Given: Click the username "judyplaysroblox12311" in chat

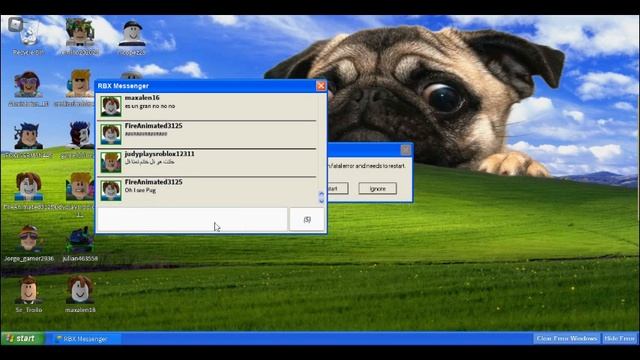Looking at the screenshot, I should pyautogui.click(x=160, y=154).
